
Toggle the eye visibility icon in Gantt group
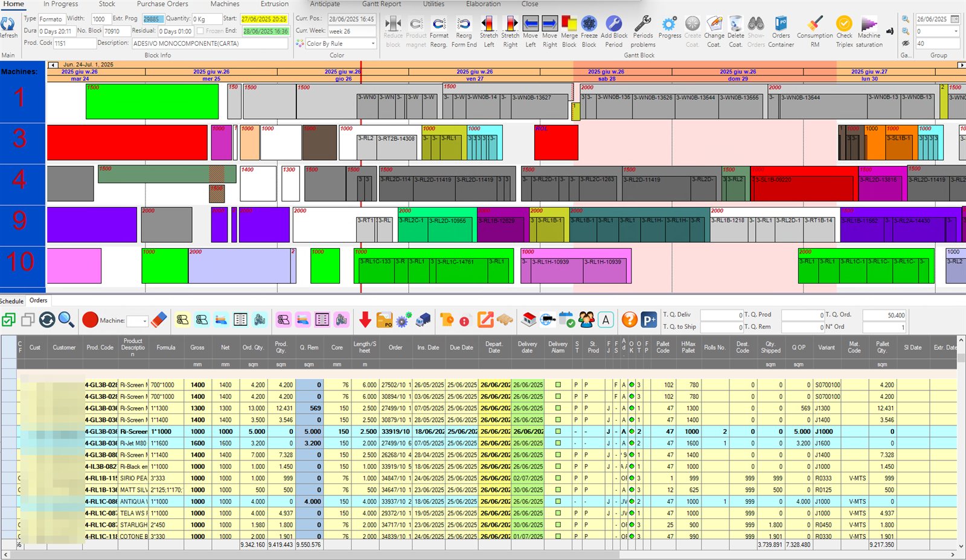905,43
